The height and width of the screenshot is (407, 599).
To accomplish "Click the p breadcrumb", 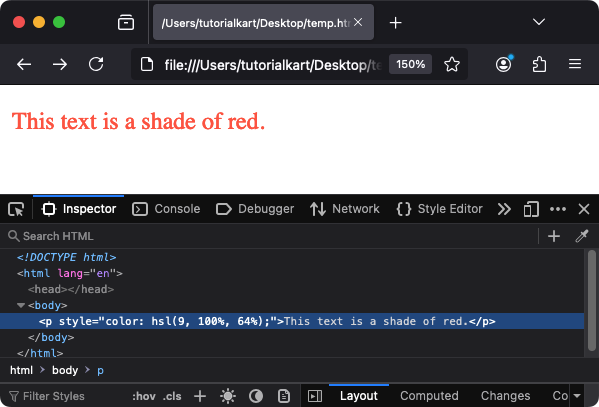I will tap(100, 370).
